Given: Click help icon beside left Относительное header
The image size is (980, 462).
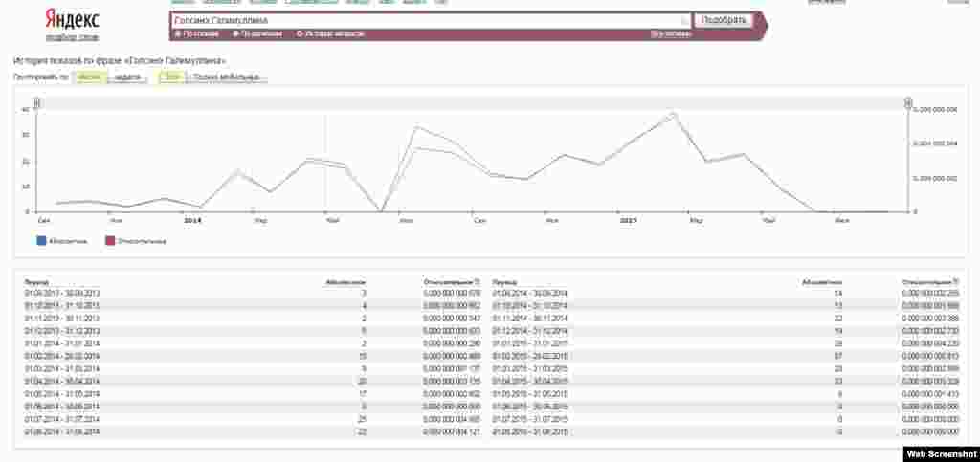Looking at the screenshot, I should pos(477,283).
